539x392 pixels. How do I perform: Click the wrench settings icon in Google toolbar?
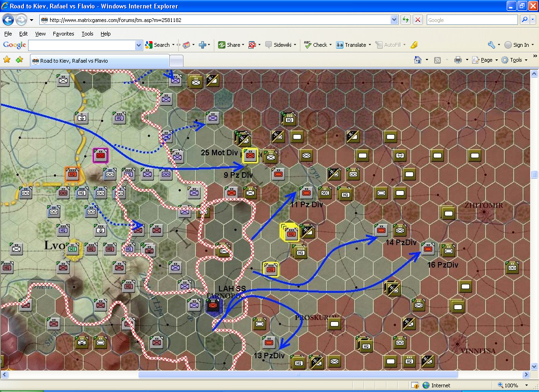point(491,45)
